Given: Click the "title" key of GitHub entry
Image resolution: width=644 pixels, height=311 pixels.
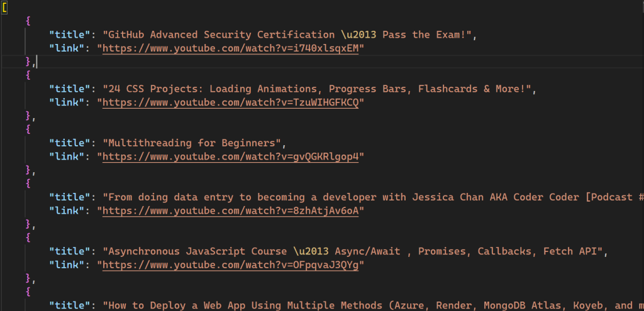Looking at the screenshot, I should point(70,35).
